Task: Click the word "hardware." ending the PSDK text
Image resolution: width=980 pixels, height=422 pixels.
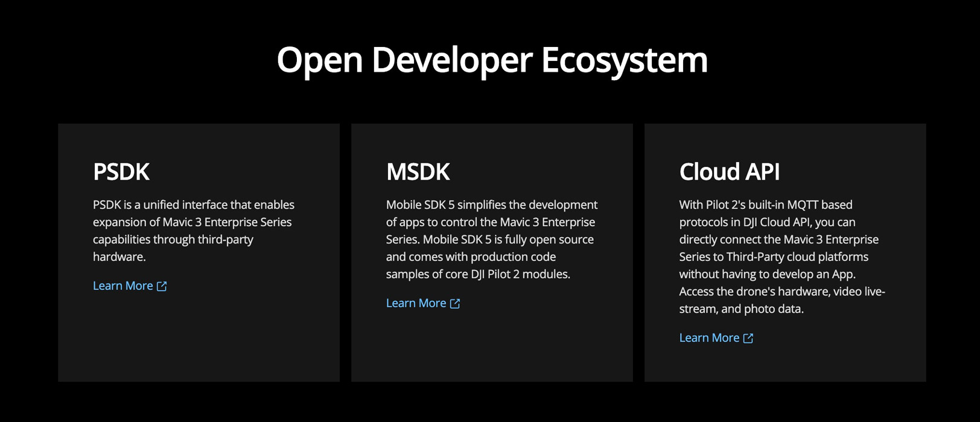Action: [x=119, y=257]
